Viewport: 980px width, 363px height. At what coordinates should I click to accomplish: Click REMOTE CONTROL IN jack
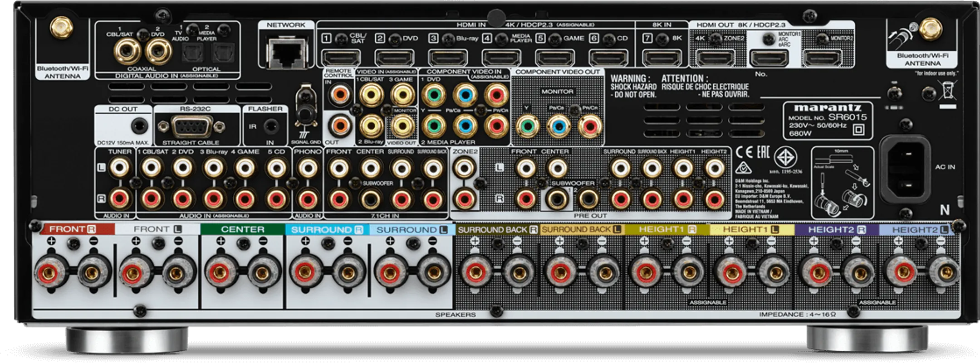click(340, 95)
